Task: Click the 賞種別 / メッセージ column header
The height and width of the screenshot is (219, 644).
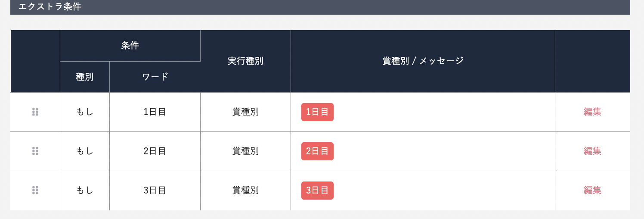Action: pos(423,61)
